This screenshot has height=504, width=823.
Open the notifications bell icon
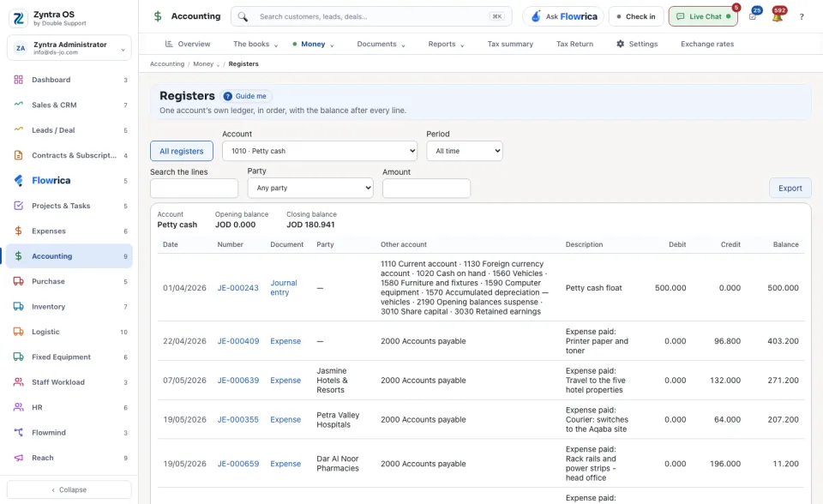(778, 16)
